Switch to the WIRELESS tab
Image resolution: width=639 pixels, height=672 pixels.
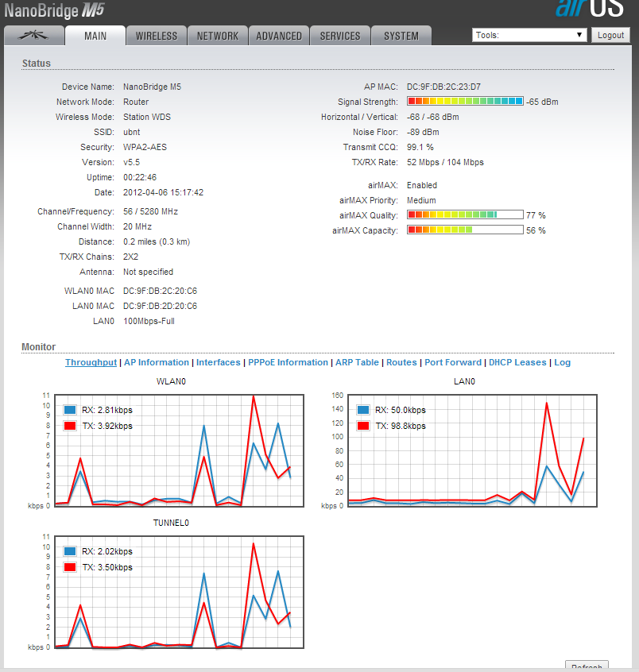(x=157, y=36)
